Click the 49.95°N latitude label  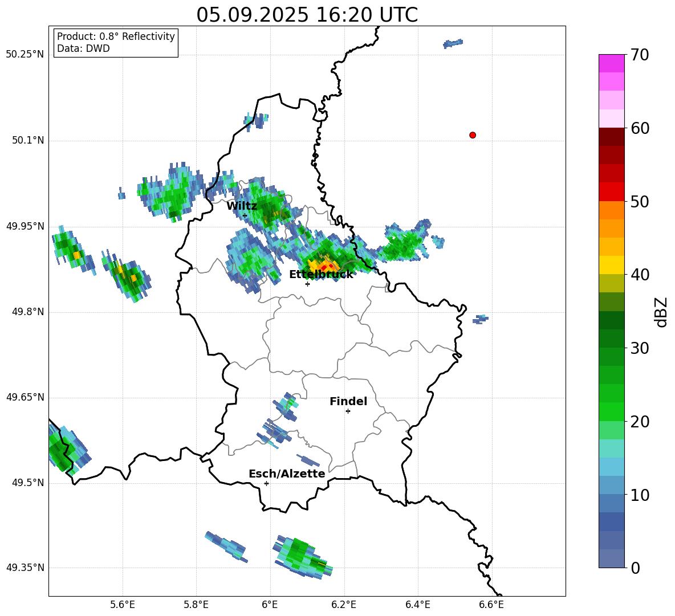point(25,226)
